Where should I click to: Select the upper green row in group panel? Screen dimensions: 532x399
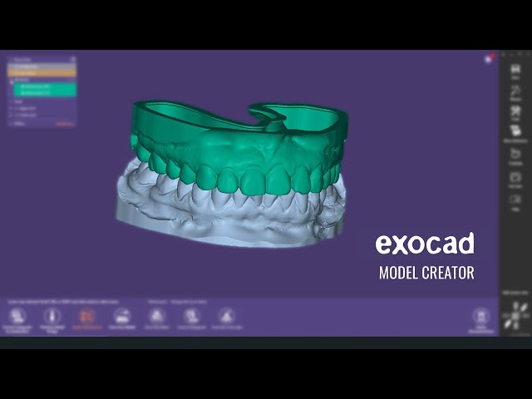pos(45,86)
